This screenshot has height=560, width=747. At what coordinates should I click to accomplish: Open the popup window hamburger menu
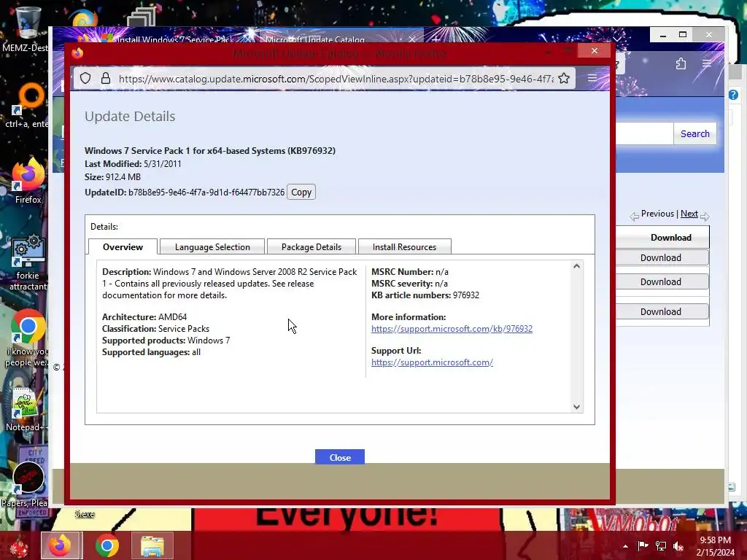point(592,78)
